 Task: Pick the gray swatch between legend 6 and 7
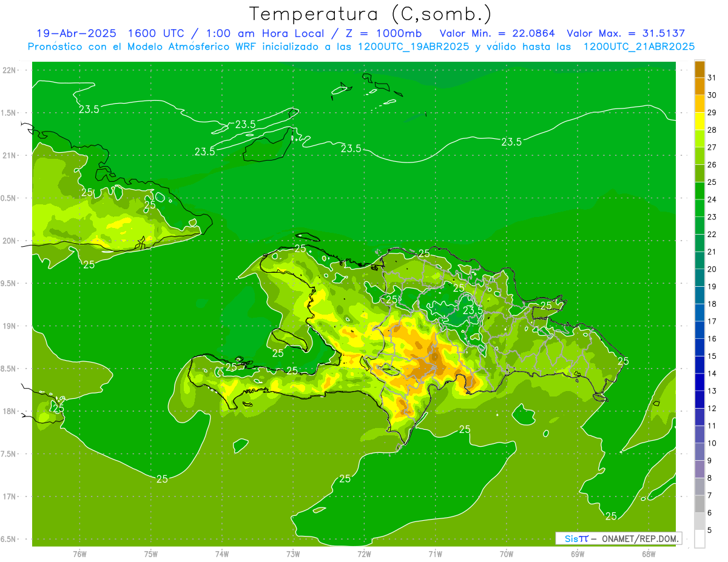699,504
